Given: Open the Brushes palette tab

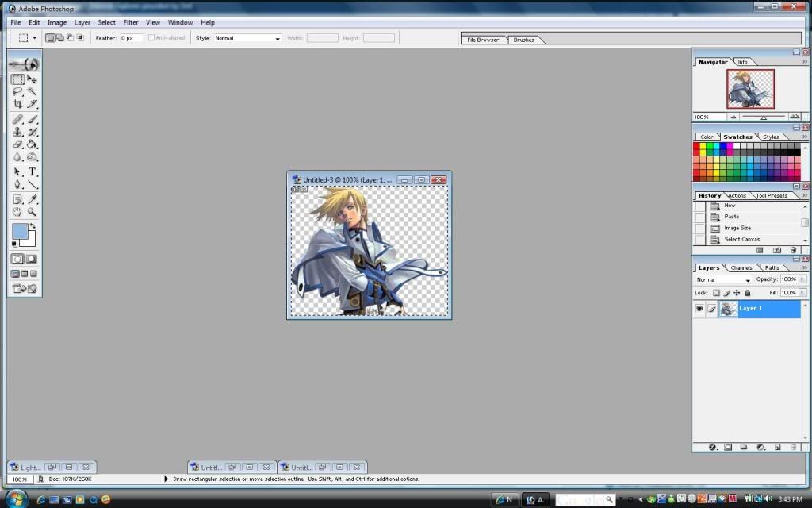Looking at the screenshot, I should click(523, 40).
